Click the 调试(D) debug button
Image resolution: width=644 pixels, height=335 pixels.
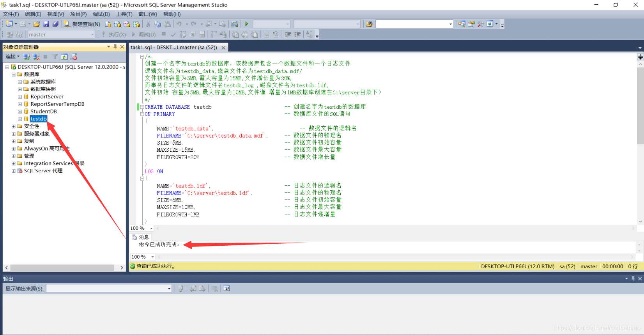[x=143, y=34]
